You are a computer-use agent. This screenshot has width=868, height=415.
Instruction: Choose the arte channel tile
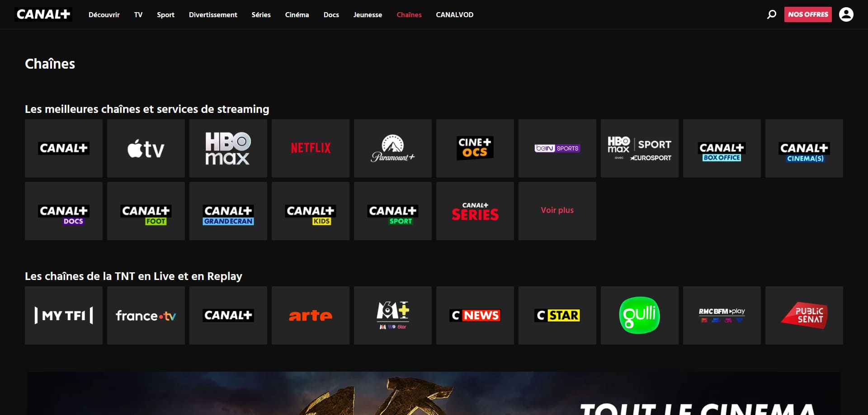coord(311,315)
